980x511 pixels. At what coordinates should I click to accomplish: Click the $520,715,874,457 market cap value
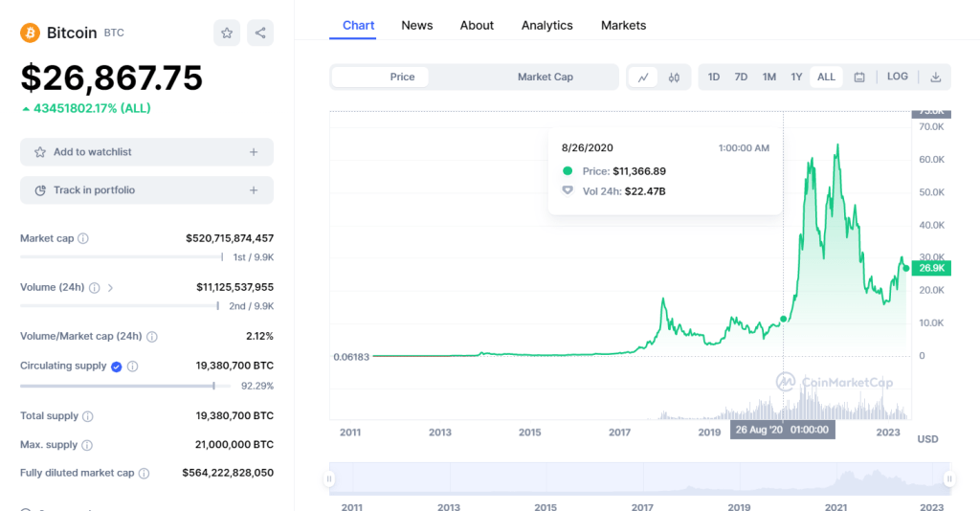[x=230, y=238]
